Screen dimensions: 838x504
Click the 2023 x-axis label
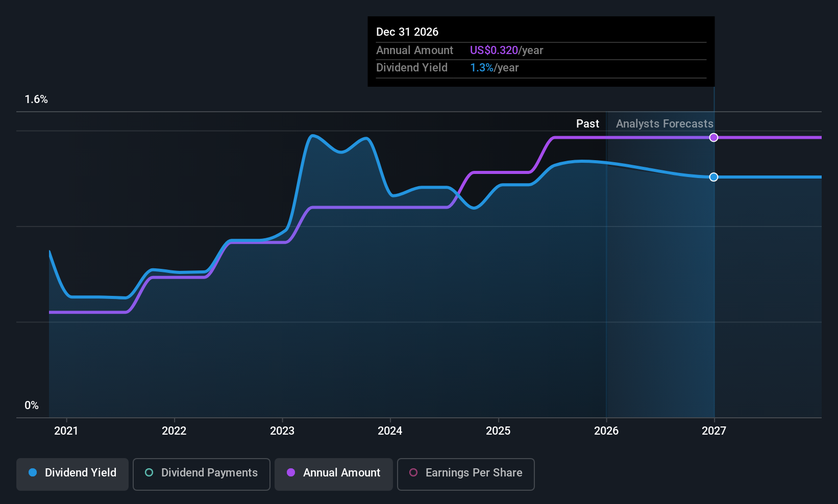[282, 431]
